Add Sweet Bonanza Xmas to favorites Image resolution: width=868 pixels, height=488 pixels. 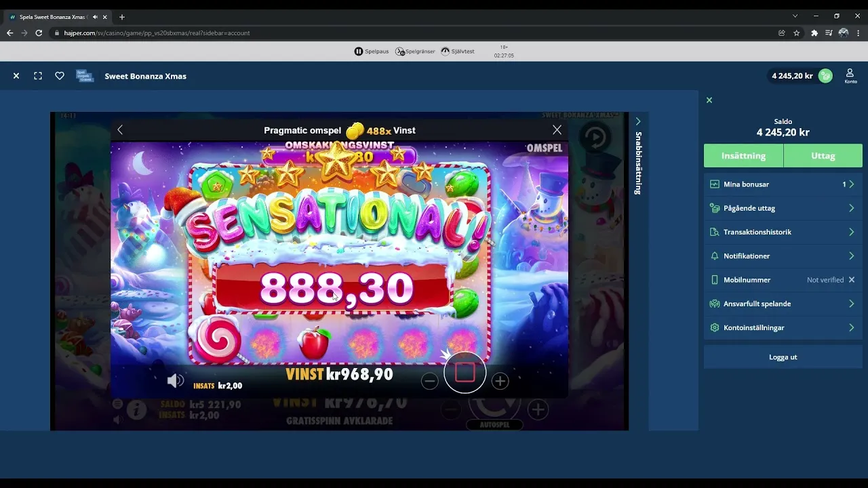60,76
